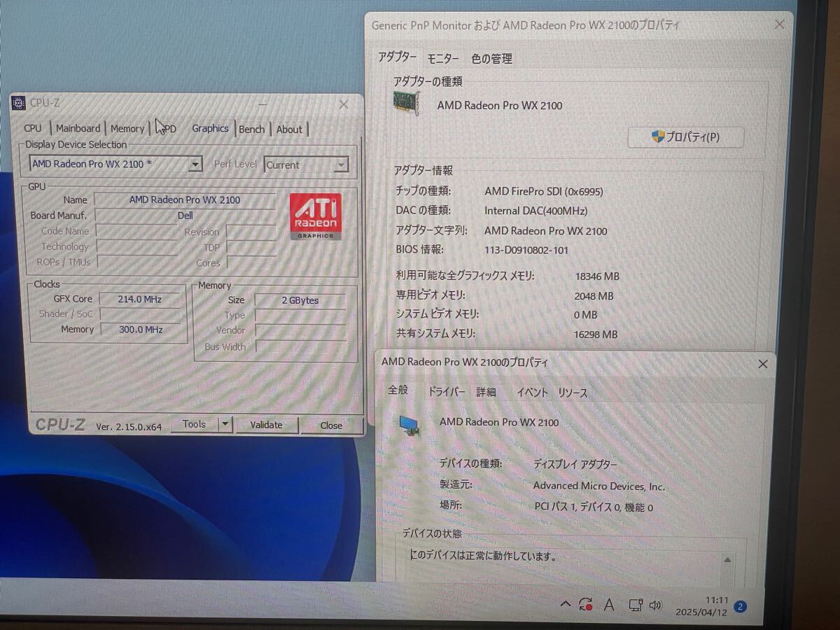Viewport: 840px width, 630px height.
Task: Click the ATI Radeon Graphics logo
Action: click(315, 217)
